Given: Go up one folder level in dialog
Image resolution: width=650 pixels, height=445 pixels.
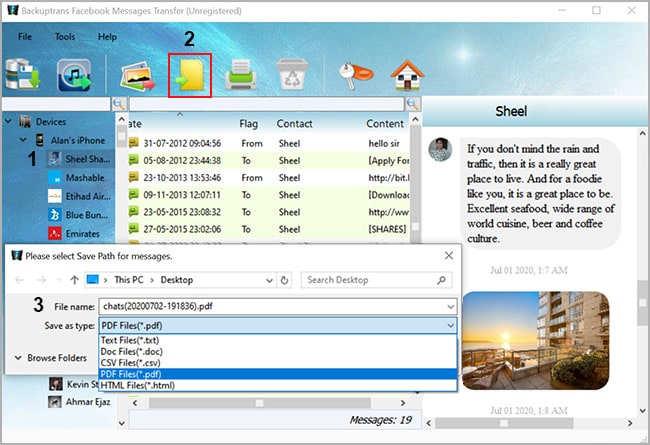Looking at the screenshot, I should 74,280.
